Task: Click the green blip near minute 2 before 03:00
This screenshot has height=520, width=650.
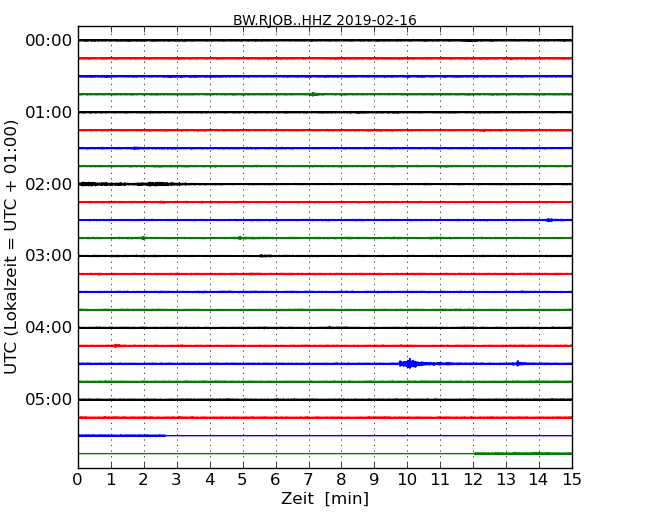Action: point(143,238)
